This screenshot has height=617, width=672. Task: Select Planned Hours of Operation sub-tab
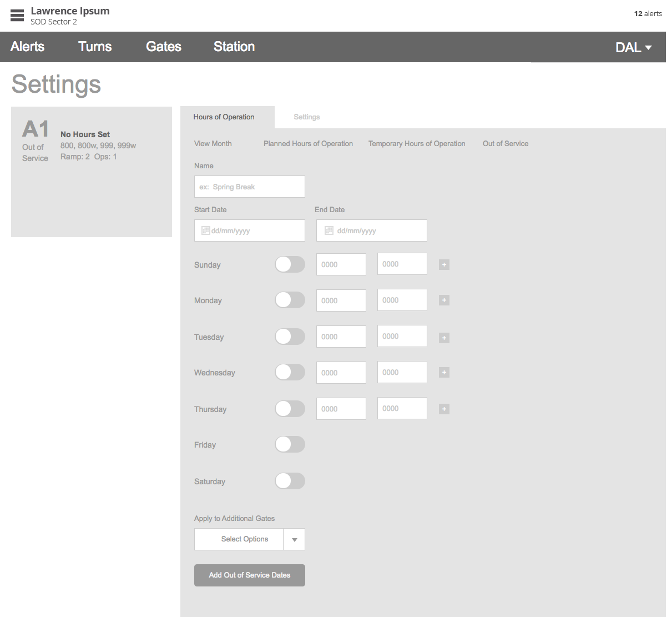tap(308, 143)
